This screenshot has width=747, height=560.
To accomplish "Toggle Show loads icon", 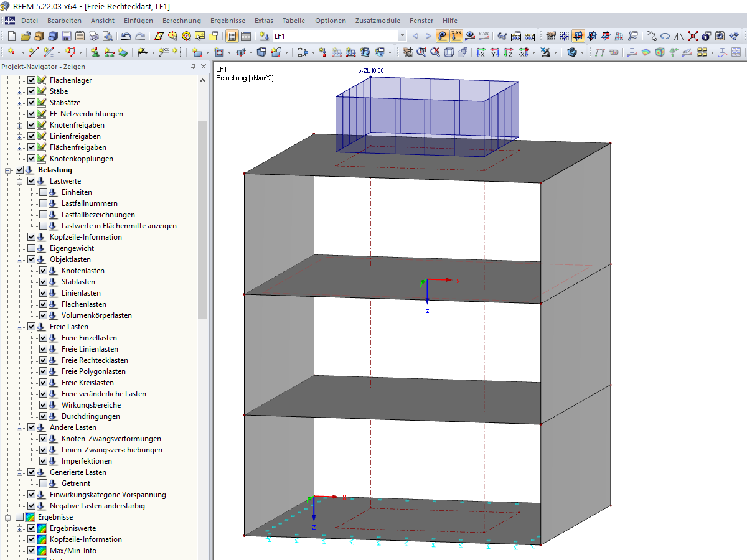I will click(443, 36).
